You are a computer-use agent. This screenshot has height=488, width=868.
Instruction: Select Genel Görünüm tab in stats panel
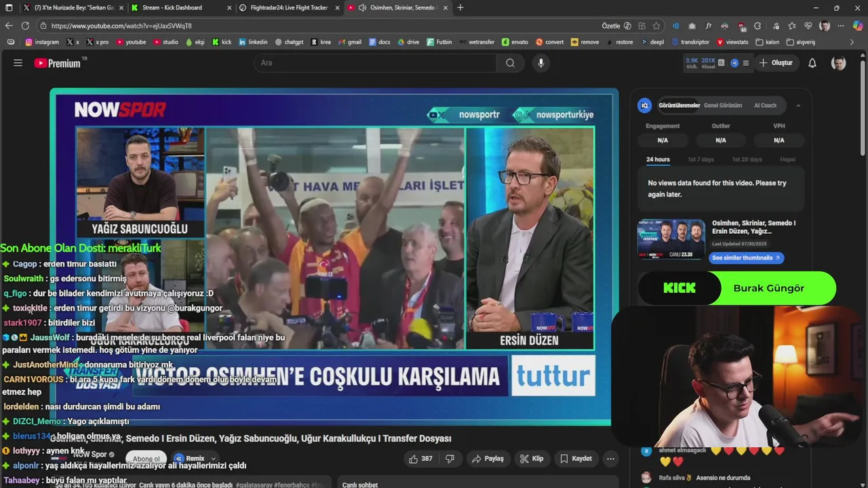point(723,106)
